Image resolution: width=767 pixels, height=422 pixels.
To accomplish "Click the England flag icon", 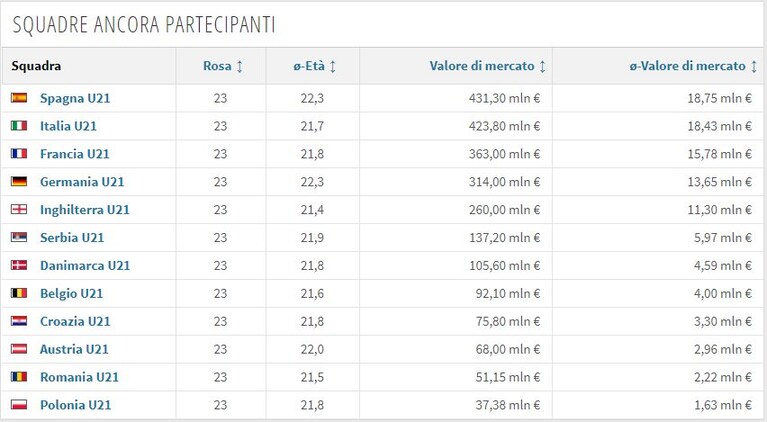I will pos(19,209).
